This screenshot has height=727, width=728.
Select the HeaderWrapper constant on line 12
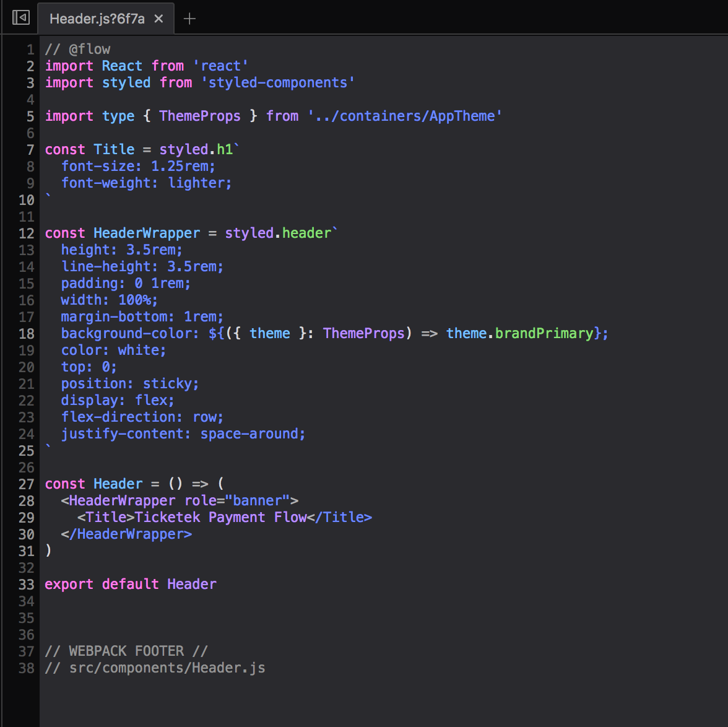(x=147, y=233)
